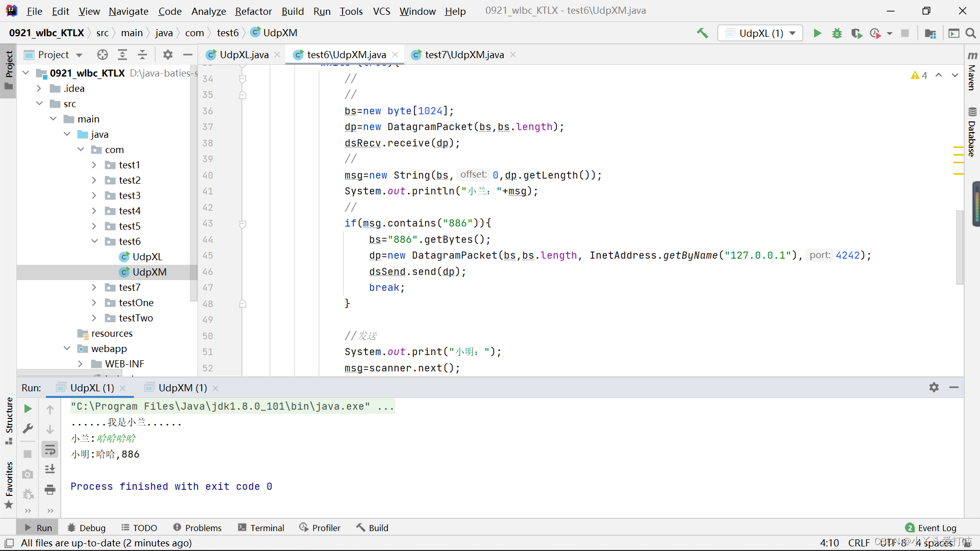Jump to next highlighted warning arrow
This screenshot has width=980, height=551.
point(954,76)
